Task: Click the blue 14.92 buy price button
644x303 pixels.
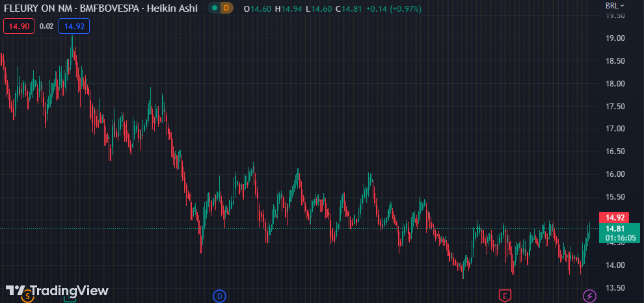Action: [x=74, y=26]
